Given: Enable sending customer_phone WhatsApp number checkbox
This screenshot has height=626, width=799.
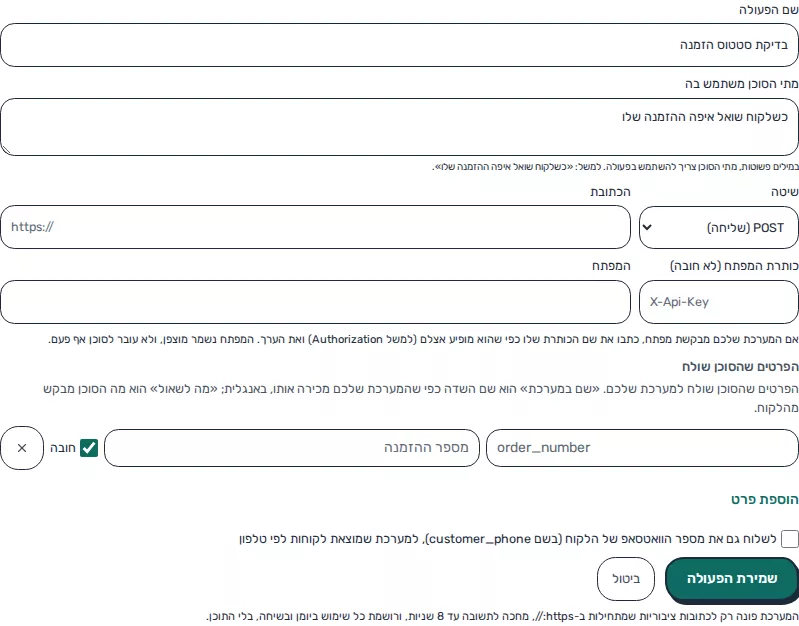Looking at the screenshot, I should [789, 539].
